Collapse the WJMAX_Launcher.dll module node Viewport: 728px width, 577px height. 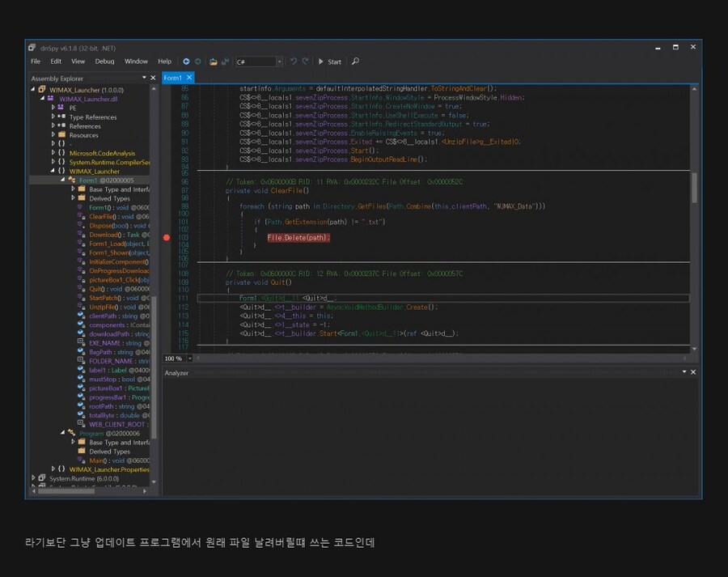(x=42, y=99)
